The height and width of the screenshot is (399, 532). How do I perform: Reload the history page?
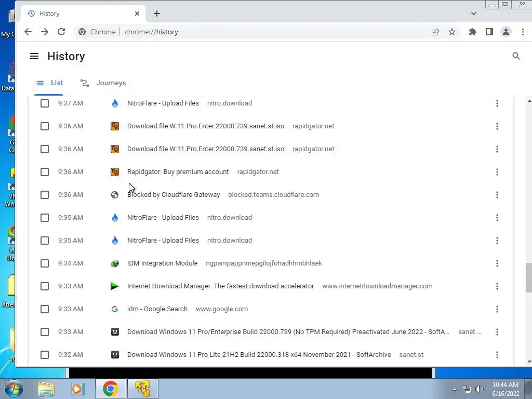[x=61, y=32]
